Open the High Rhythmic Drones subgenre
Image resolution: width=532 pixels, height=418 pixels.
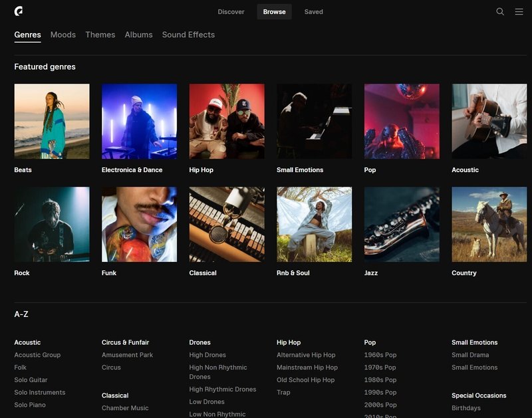(223, 389)
